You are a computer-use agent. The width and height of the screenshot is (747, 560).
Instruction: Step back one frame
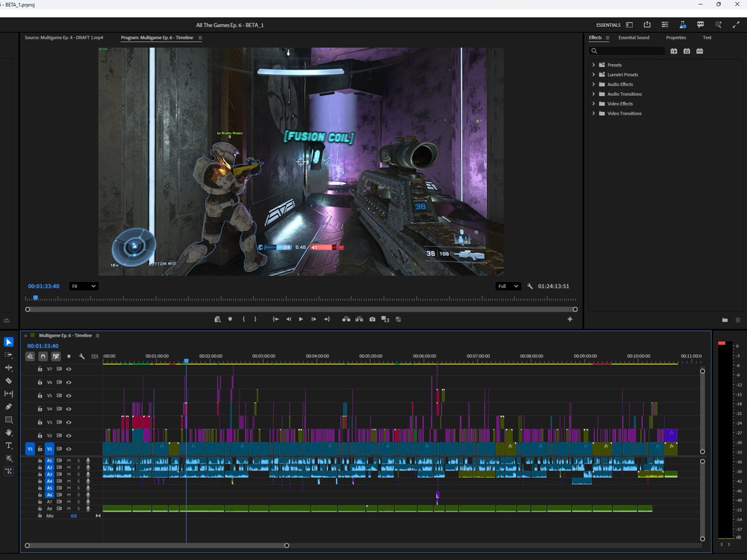coord(288,319)
